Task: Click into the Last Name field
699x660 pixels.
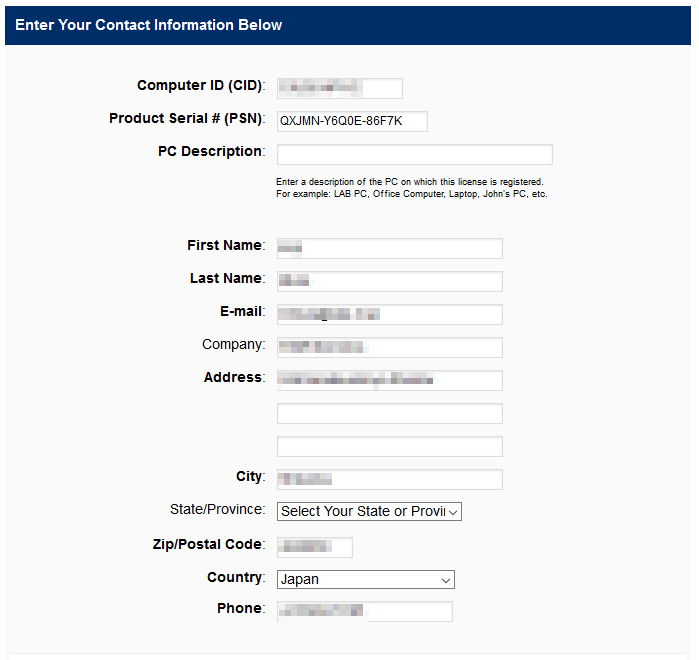Action: (x=389, y=281)
